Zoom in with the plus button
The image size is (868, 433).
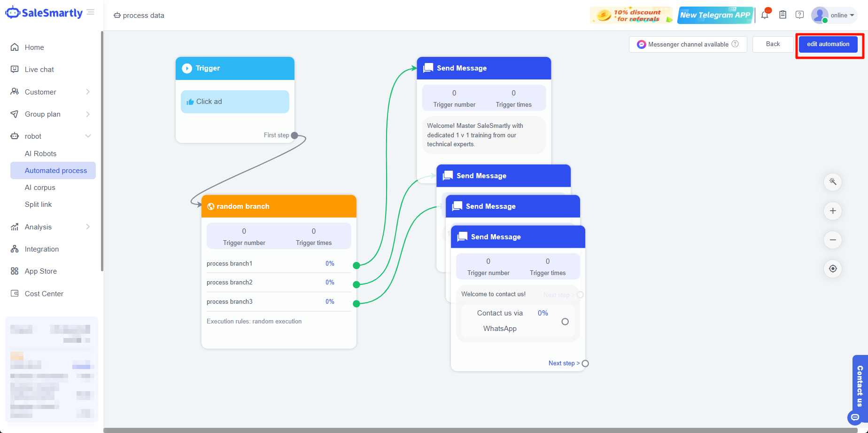[833, 211]
